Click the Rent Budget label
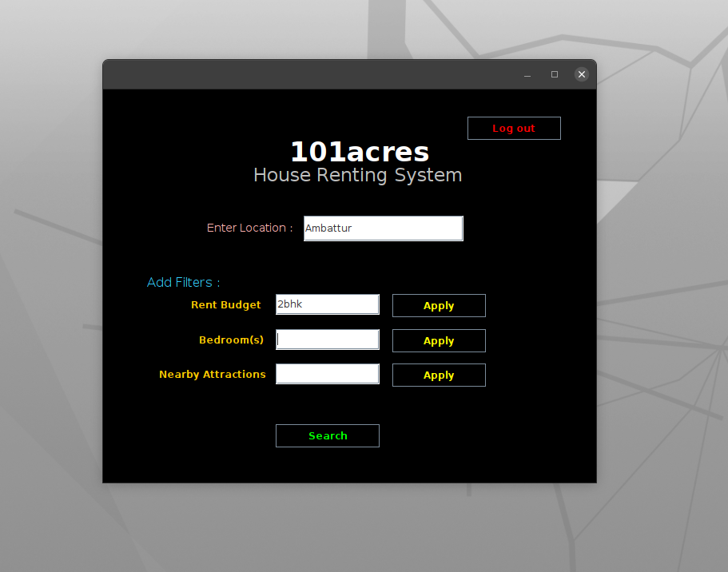 pos(225,304)
